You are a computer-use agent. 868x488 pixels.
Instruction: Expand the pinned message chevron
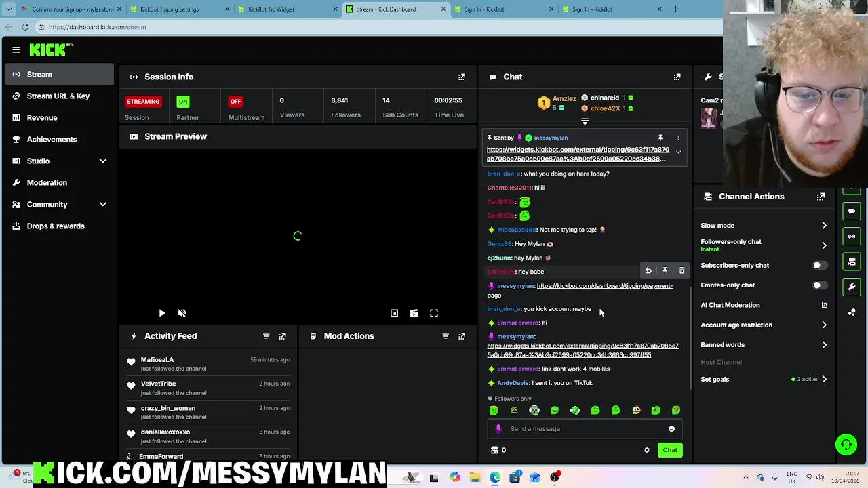(x=678, y=152)
